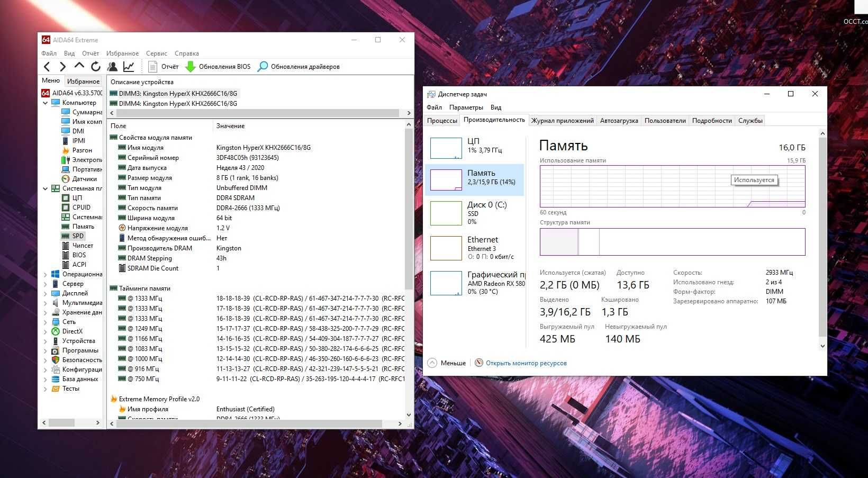Switch to Меню tab in AIDA64 sidebar
868x478 pixels.
(51, 80)
